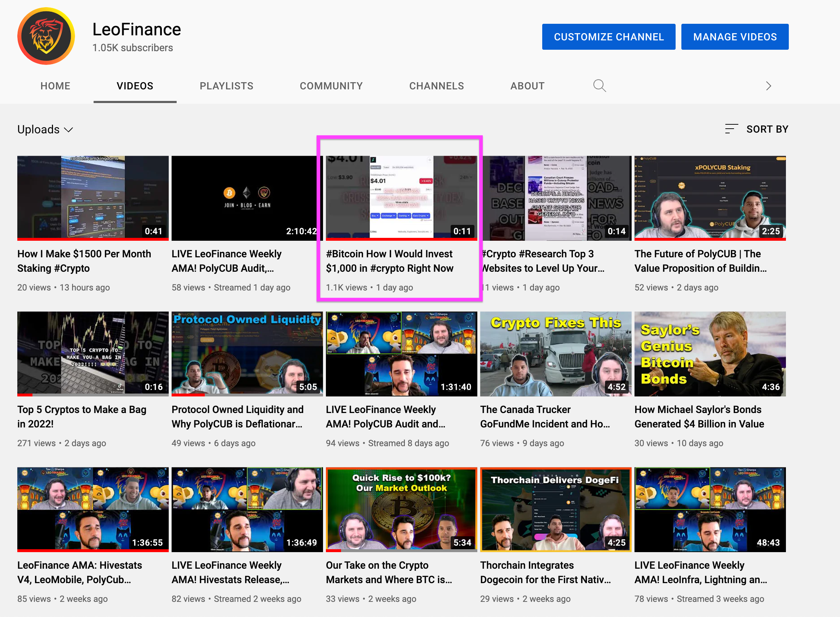The height and width of the screenshot is (617, 840).
Task: Click title LeoFinance AMA: Hivestats V4, LeoMobile
Action: click(x=80, y=572)
